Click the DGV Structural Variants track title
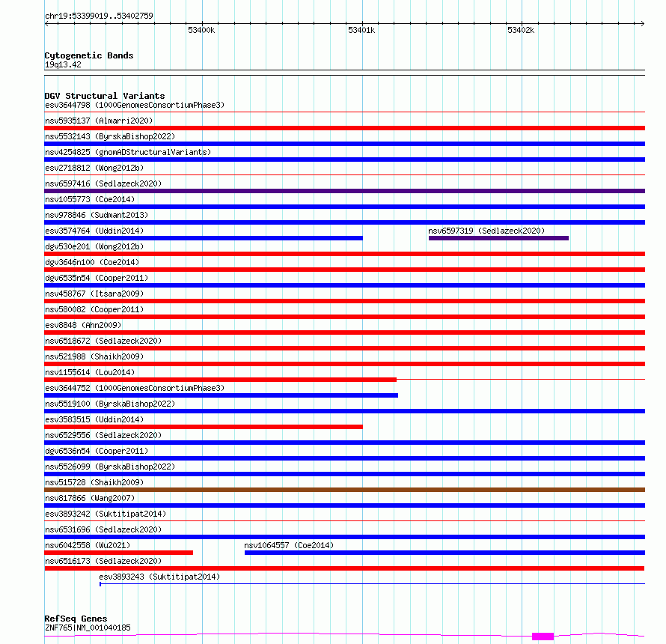Screen dimensions: 666x644 105,96
